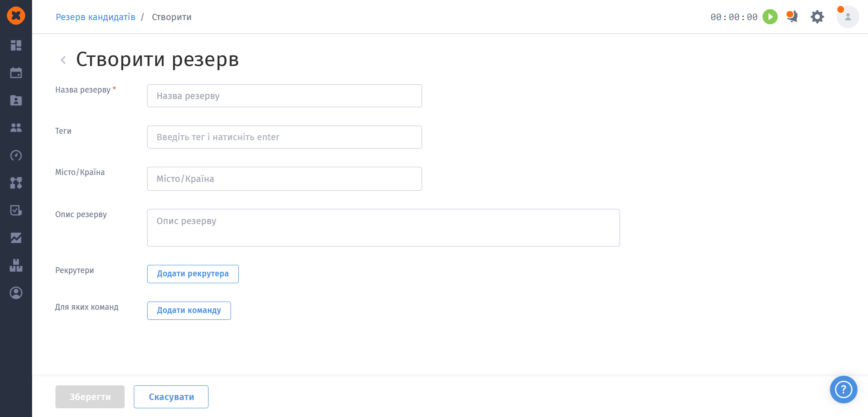868x417 pixels.
Task: Open the dashboard icon in sidebar
Action: [x=16, y=45]
